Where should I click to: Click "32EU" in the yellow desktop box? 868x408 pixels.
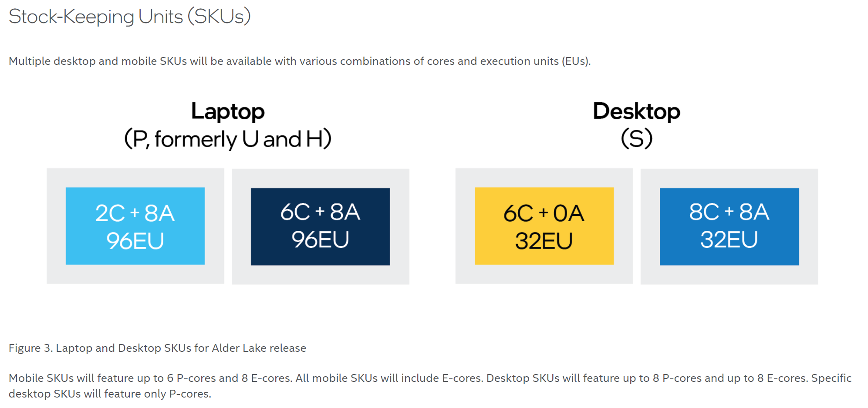(544, 241)
